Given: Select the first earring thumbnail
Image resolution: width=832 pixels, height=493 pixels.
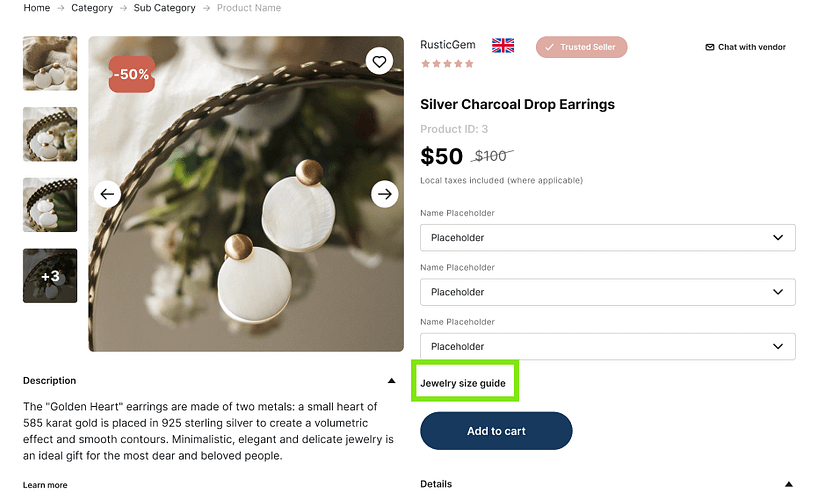Looking at the screenshot, I should pos(50,63).
